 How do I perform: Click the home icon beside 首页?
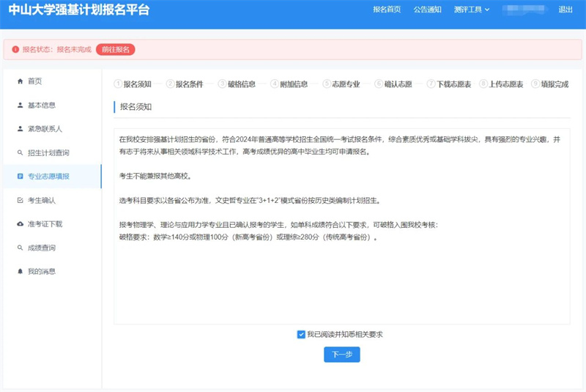(21, 81)
